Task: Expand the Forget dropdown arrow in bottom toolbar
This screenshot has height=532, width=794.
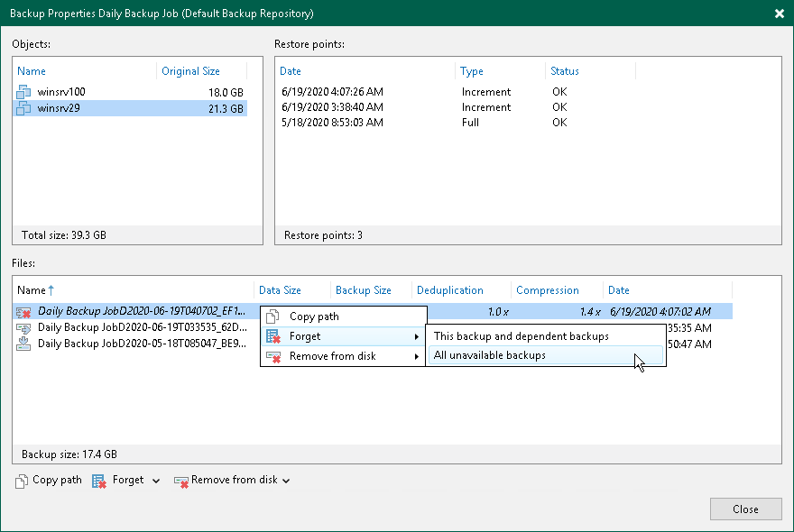Action: click(x=156, y=482)
